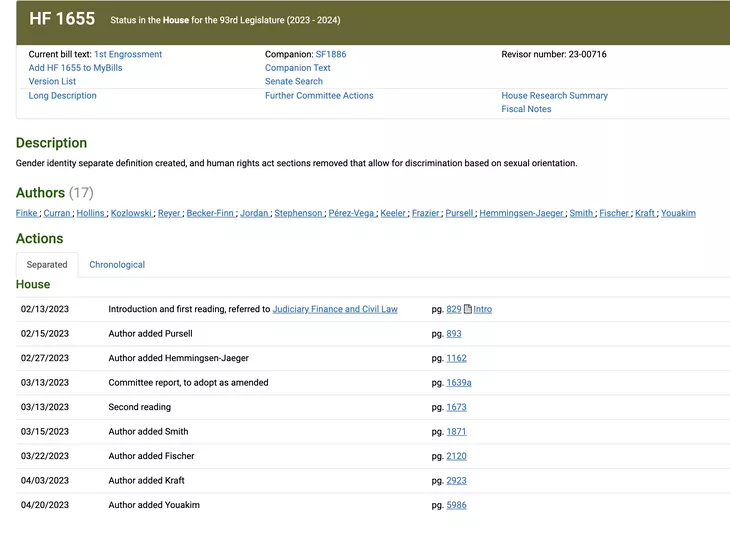Open author Finke's page
730x538 pixels.
tap(26, 213)
